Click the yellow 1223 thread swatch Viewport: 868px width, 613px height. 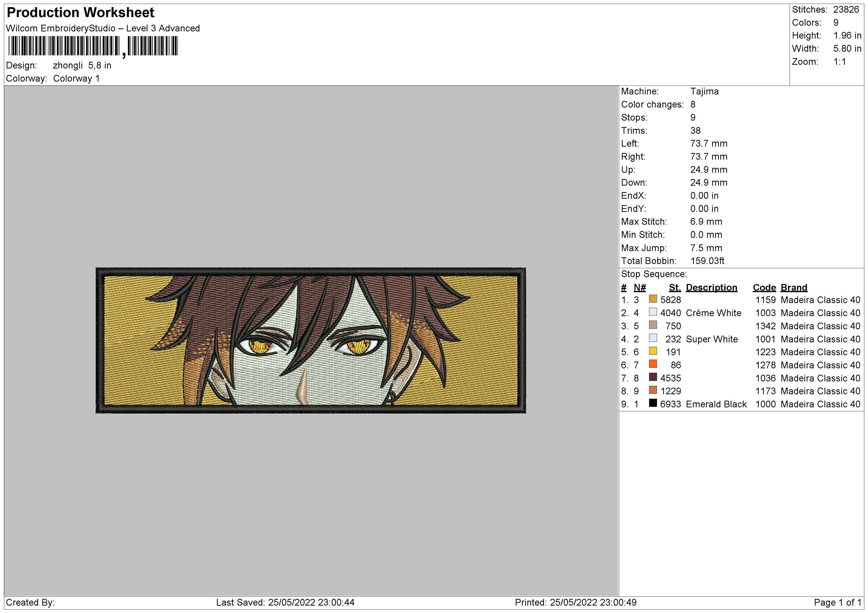(653, 351)
